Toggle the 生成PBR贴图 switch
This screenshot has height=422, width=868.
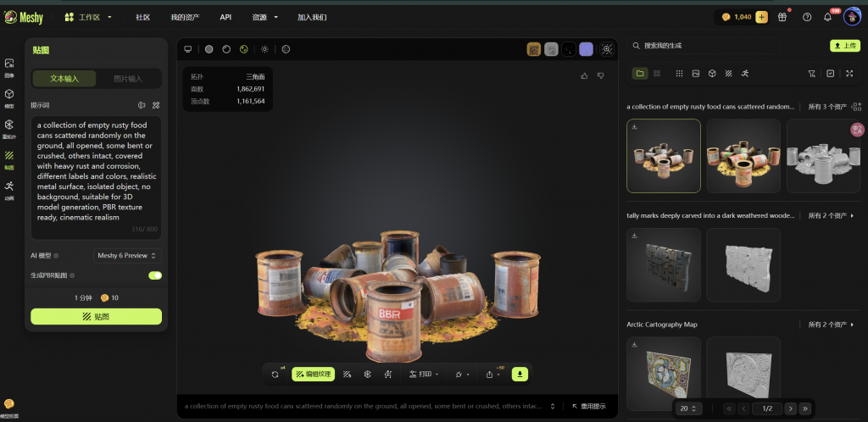154,275
